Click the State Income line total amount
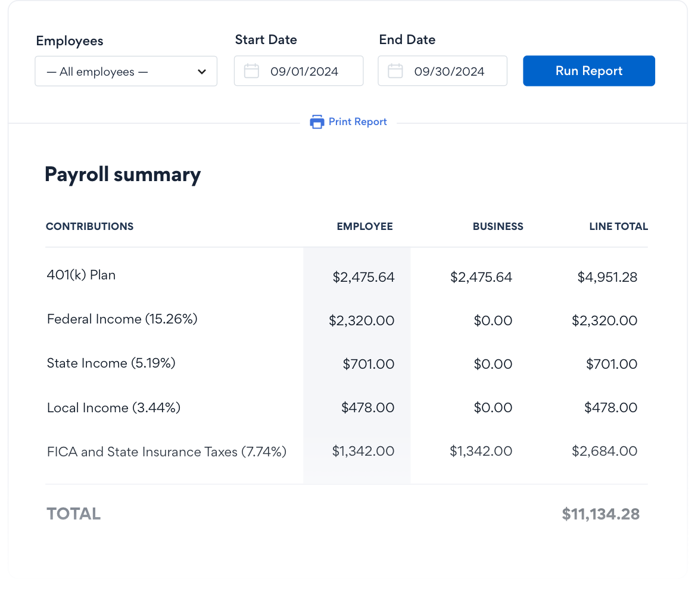Image resolution: width=698 pixels, height=616 pixels. (x=612, y=363)
